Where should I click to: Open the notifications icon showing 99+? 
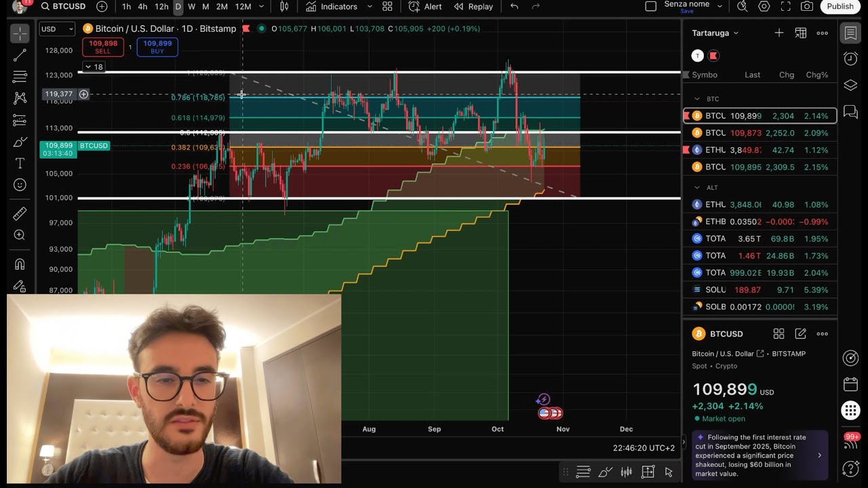tap(850, 439)
